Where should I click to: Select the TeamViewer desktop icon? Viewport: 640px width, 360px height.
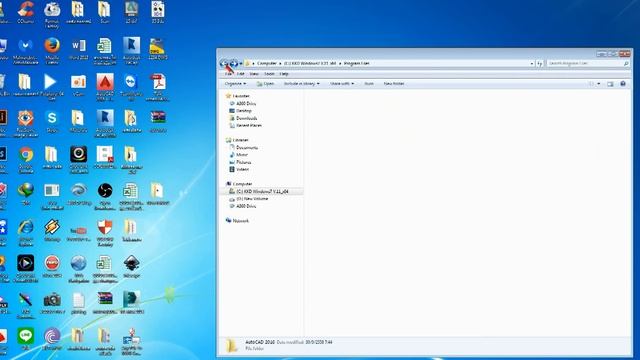tap(131, 87)
